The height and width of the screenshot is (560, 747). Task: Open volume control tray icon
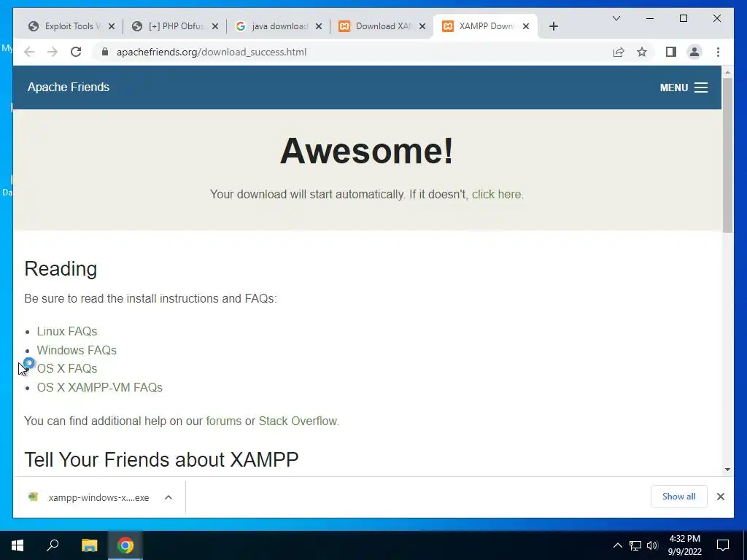(x=652, y=545)
